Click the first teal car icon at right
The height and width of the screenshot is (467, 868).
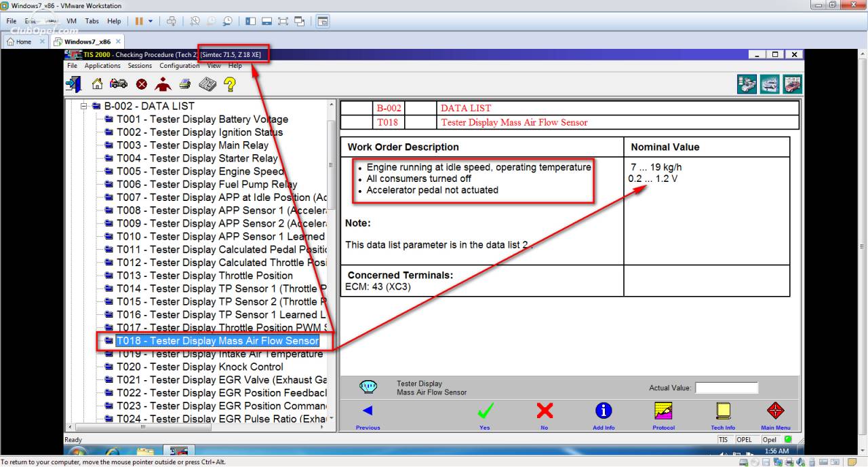click(747, 84)
